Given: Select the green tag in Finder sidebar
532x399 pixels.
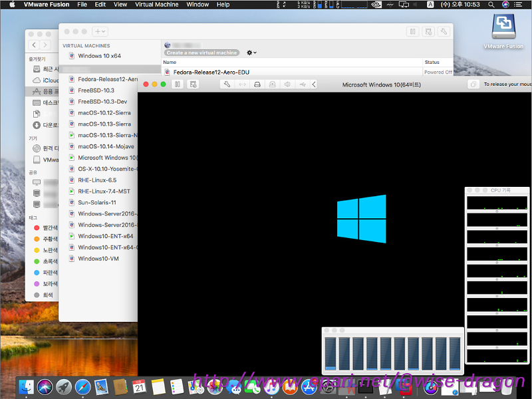Looking at the screenshot, I should pos(46,261).
